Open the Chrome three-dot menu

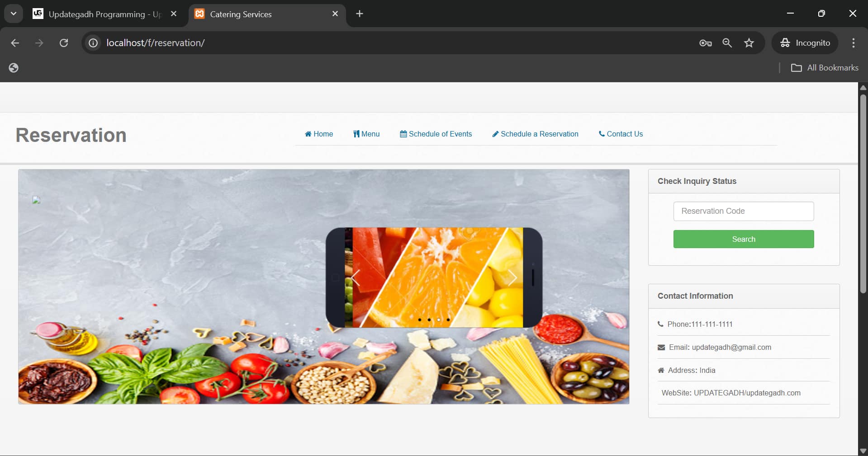coord(853,43)
